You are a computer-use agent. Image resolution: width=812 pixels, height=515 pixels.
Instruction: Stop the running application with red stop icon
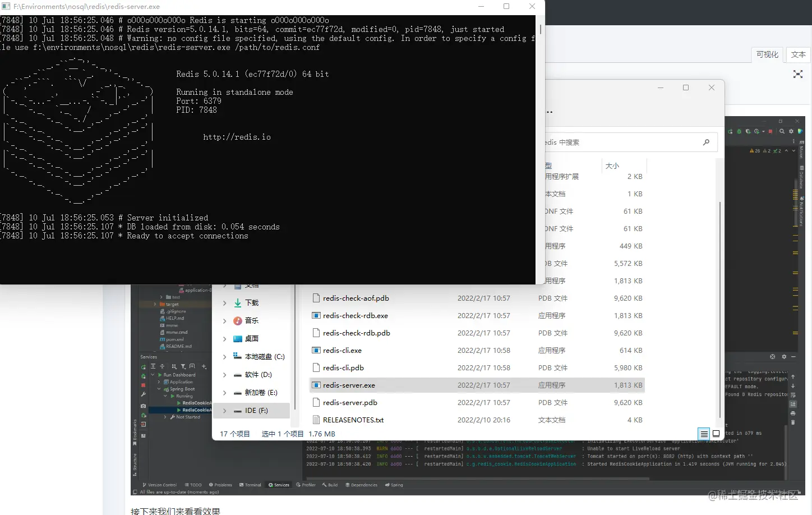(x=144, y=385)
